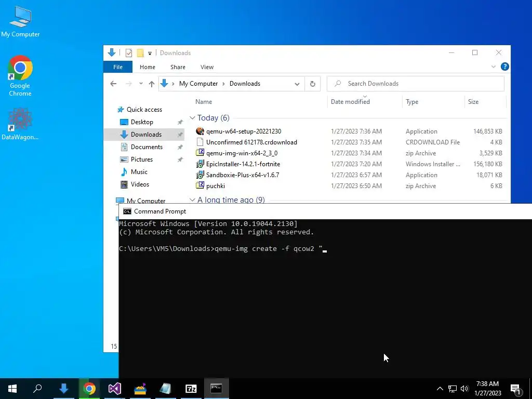Click Properties checkmark icon in Explorer title bar

[x=129, y=53]
